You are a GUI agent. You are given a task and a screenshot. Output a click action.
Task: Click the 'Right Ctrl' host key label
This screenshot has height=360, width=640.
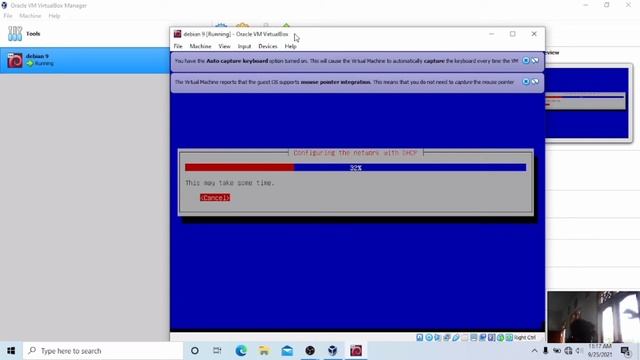[525, 338]
